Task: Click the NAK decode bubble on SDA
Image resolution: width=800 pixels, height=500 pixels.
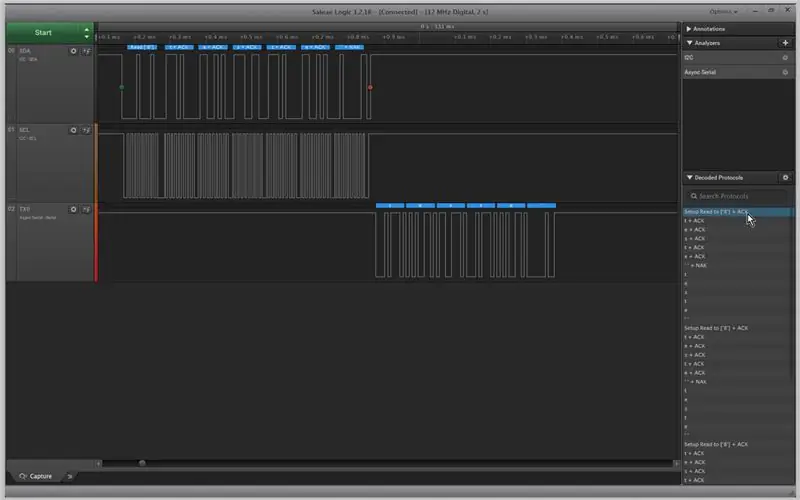Action: (x=349, y=47)
